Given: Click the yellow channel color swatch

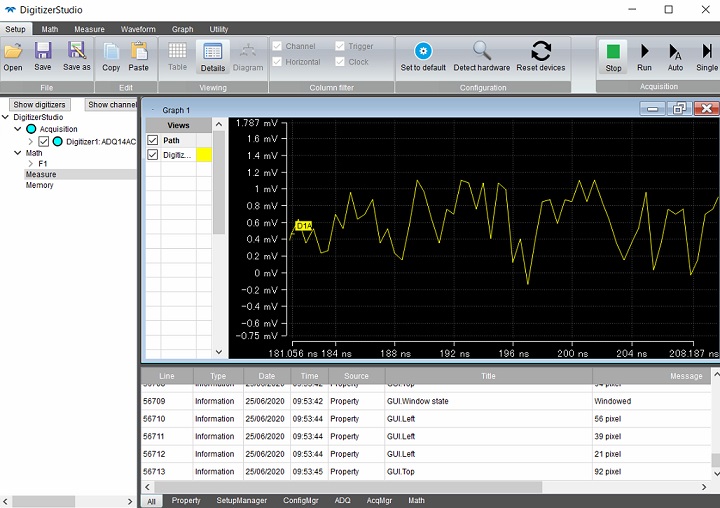Looking at the screenshot, I should tap(204, 155).
